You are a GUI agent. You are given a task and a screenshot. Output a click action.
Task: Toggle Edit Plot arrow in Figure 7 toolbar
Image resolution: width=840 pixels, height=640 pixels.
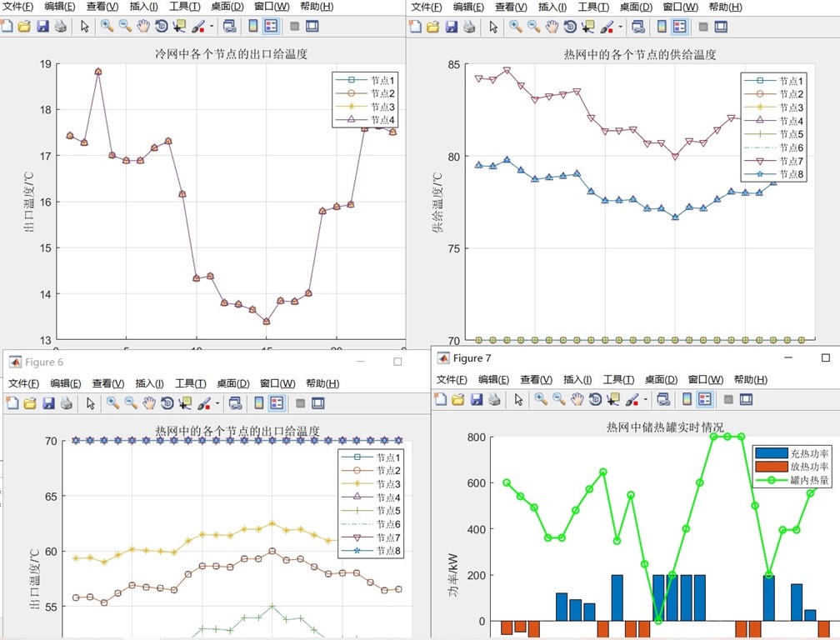coord(518,399)
